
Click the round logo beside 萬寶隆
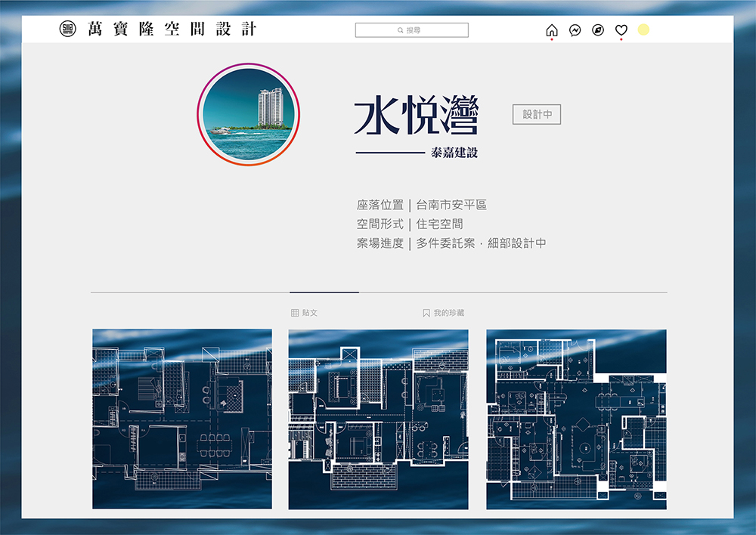point(68,29)
